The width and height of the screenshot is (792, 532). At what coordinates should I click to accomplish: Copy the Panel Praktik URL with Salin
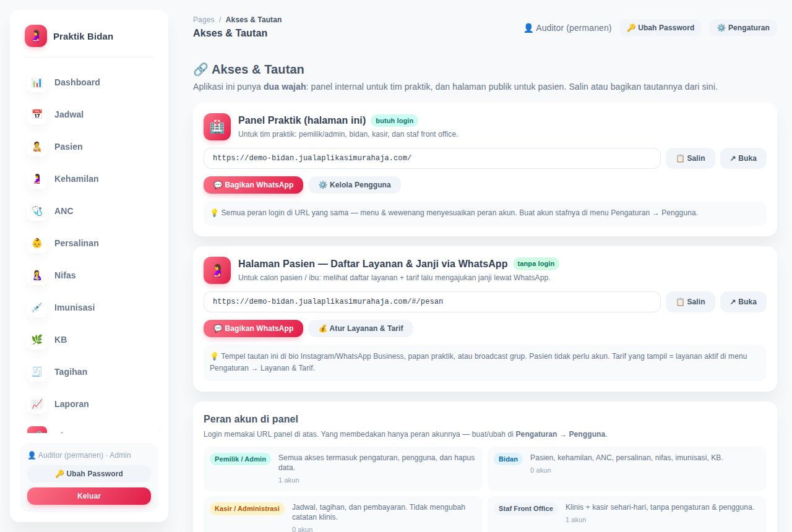[691, 158]
